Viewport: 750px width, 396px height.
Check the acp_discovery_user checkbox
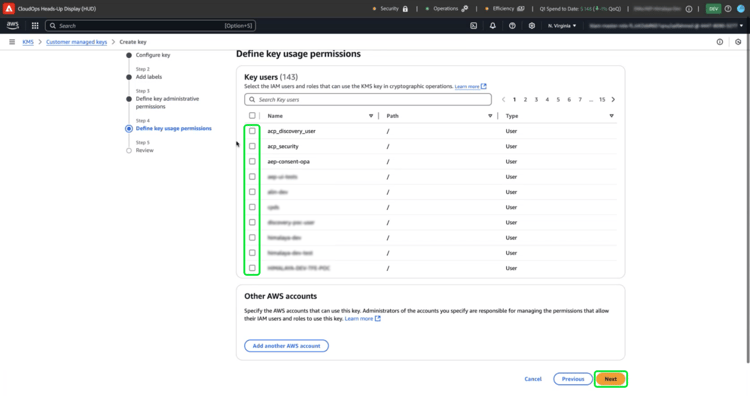point(252,131)
